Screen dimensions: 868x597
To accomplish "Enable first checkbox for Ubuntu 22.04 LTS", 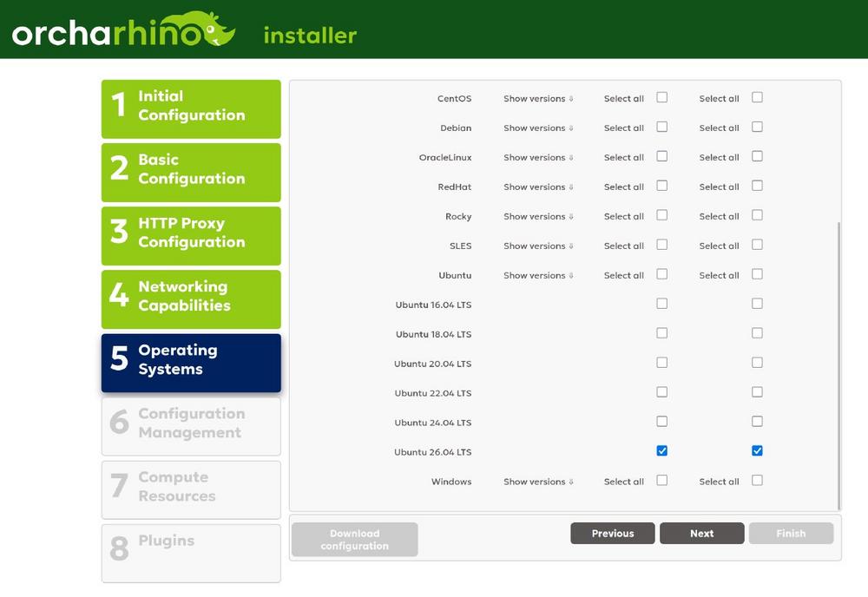I will tap(662, 392).
